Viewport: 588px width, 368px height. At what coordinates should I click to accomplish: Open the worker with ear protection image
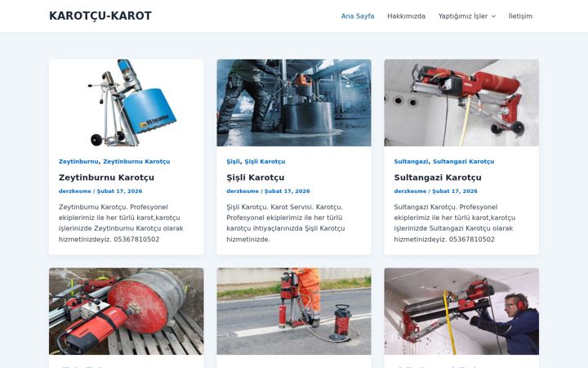(461, 312)
